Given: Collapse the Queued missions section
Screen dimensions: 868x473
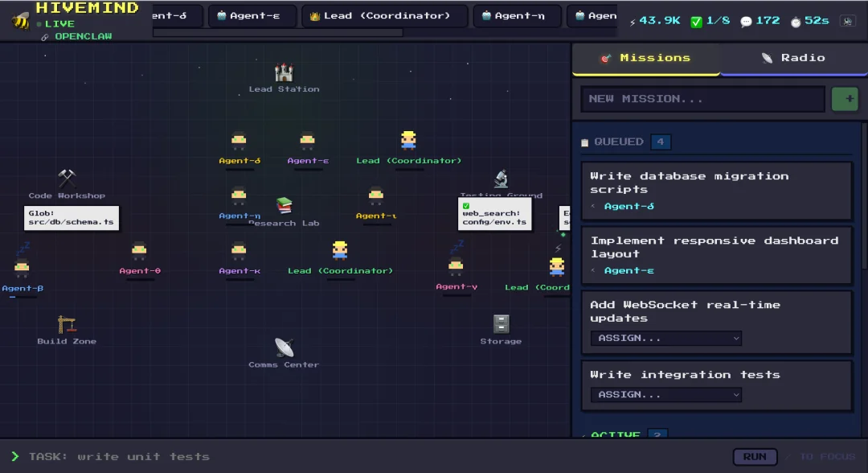Looking at the screenshot, I should [585, 142].
